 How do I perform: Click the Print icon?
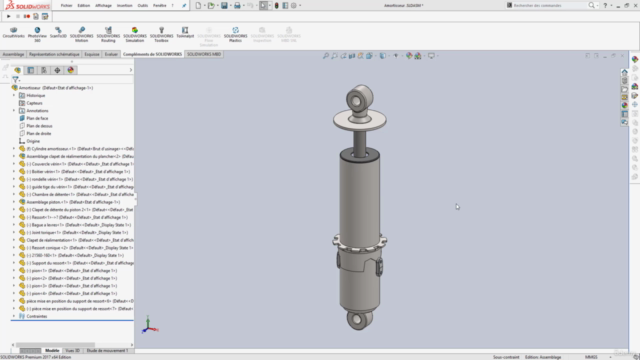tap(237, 5)
